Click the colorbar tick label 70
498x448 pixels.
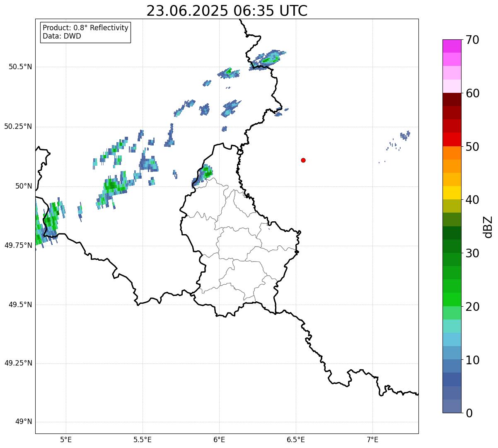[x=472, y=40]
